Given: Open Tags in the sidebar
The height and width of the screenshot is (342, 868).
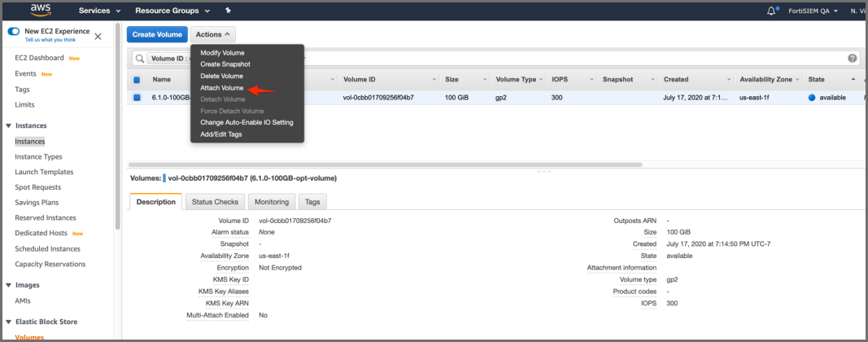Looking at the screenshot, I should 22,90.
